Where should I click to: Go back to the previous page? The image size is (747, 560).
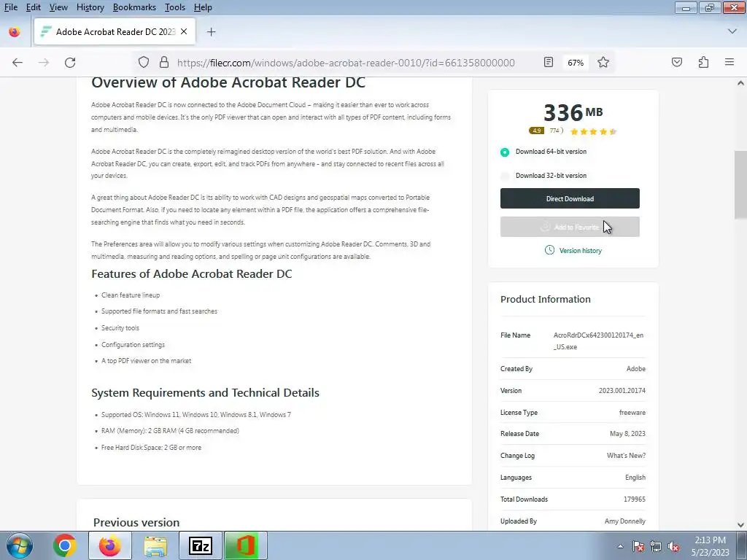point(18,63)
